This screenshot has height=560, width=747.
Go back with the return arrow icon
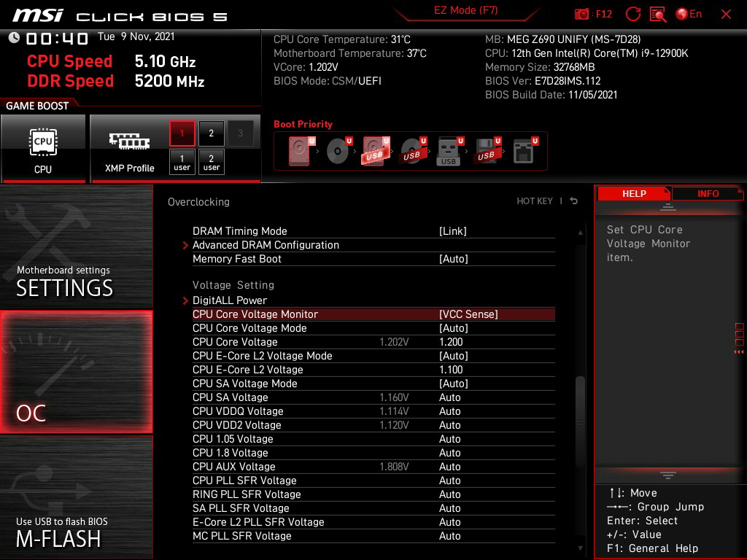(574, 201)
